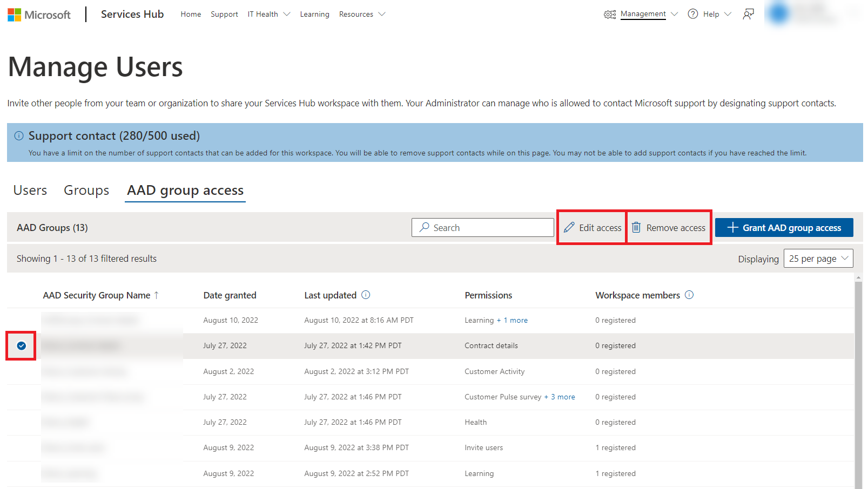
Task: Select the row granted August 10, 2022
Action: click(x=430, y=320)
